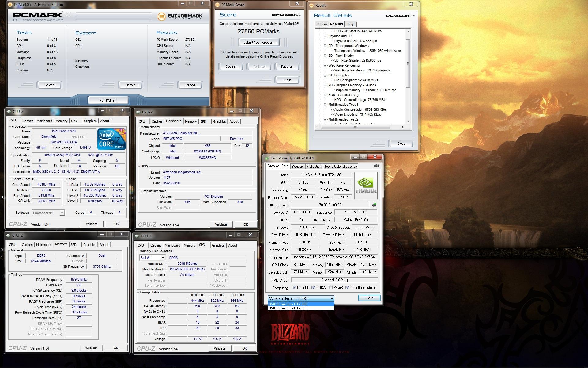Select the highlighted NVIDIA GeForce GTX 480 entry
This screenshot has height=368, width=588.
click(301, 304)
